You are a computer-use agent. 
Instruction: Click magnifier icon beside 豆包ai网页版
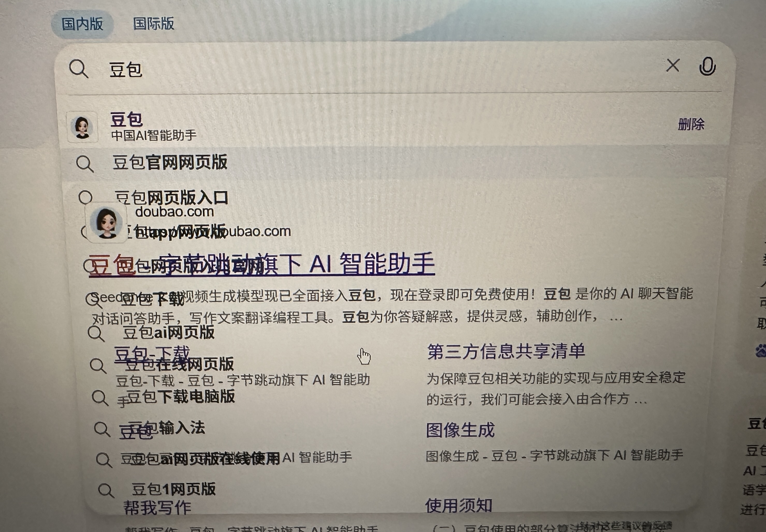tap(96, 334)
